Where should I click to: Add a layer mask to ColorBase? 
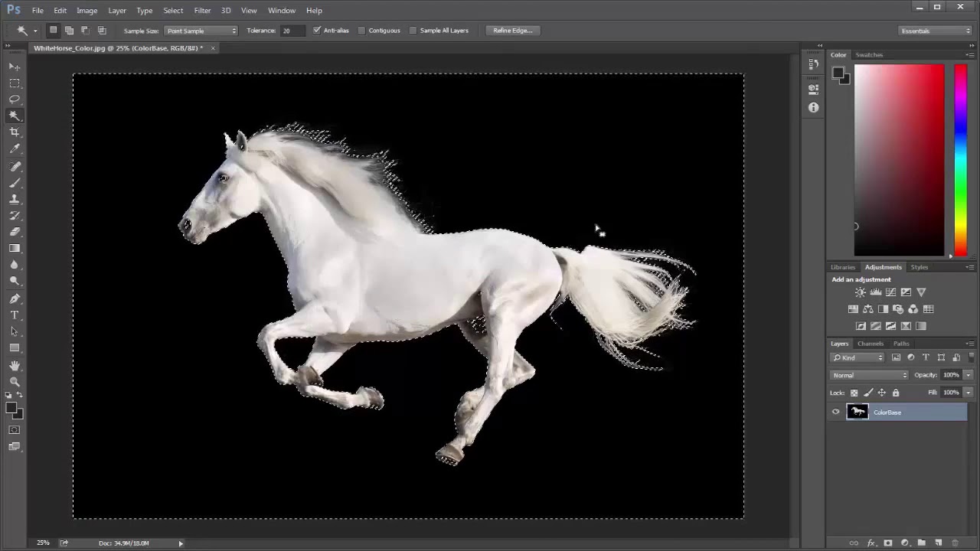888,543
